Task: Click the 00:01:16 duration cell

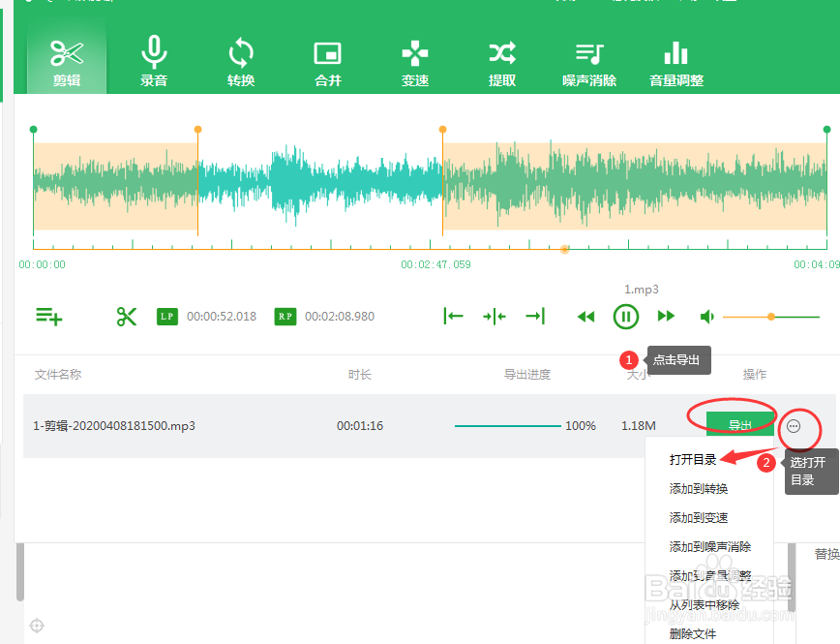Action: [359, 426]
